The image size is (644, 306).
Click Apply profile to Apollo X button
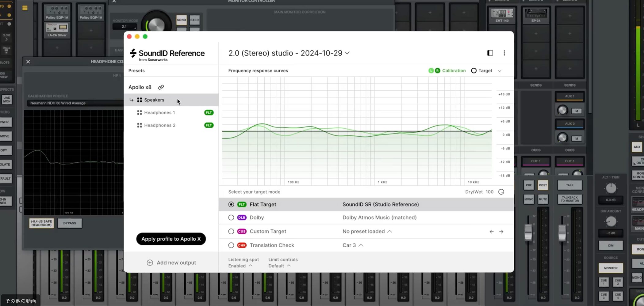pos(171,239)
